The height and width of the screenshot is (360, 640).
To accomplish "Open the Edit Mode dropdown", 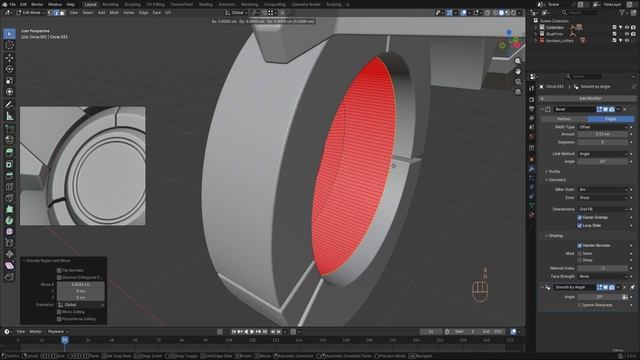I will [x=31, y=13].
